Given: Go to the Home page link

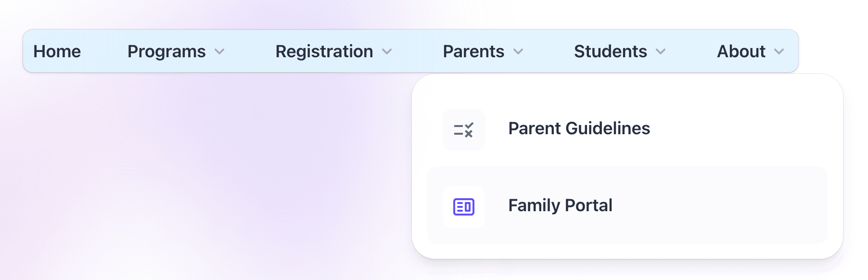Looking at the screenshot, I should (57, 51).
